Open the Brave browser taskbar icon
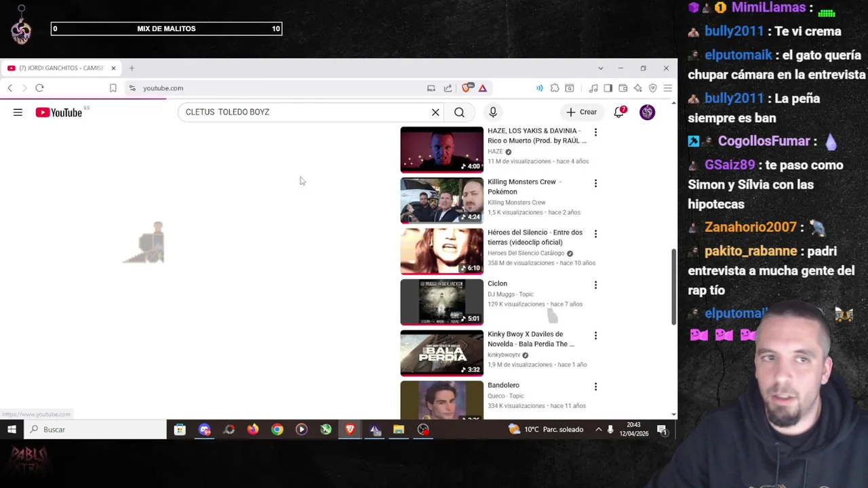Viewport: 868px width, 488px height. [350, 430]
